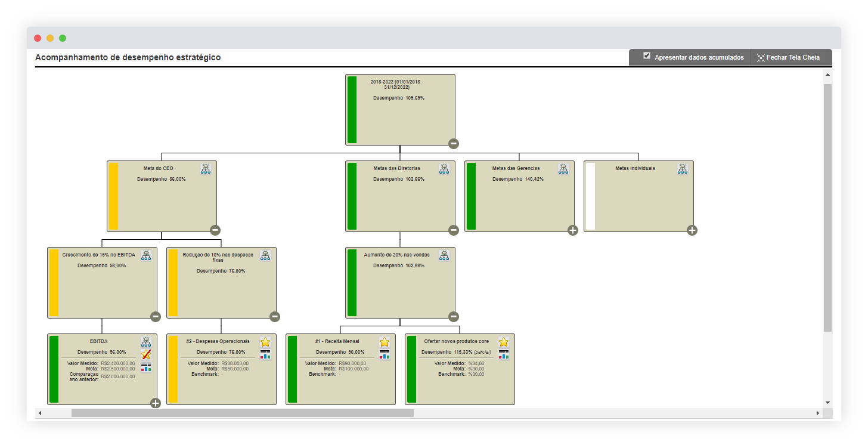The width and height of the screenshot is (868, 448).
Task: Open hierarchy icon on Aumento de 20% nas vendas
Action: tap(444, 255)
